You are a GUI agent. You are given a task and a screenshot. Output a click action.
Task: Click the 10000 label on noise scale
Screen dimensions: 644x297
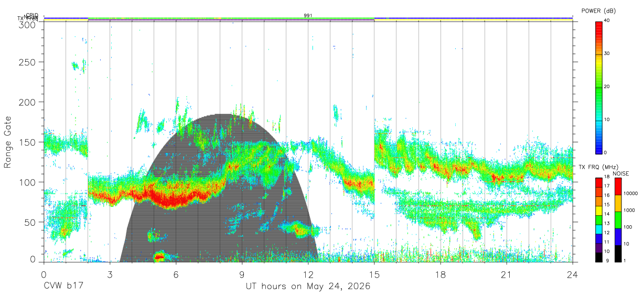630,193
